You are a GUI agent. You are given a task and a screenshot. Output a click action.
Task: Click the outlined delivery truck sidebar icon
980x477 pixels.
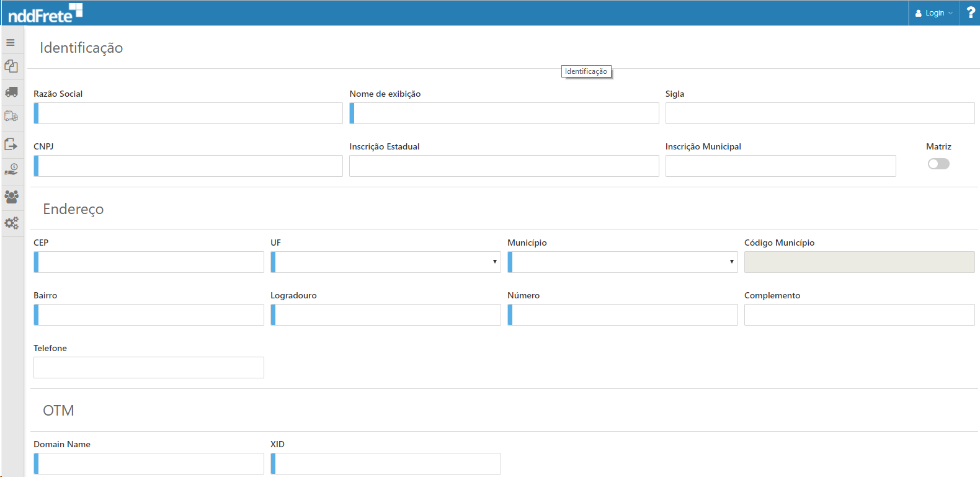[11, 117]
